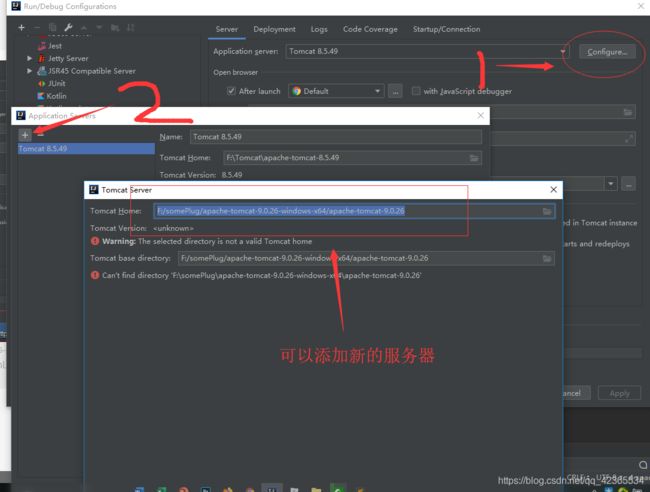Select Kotlin in configuration tree

[x=56, y=96]
